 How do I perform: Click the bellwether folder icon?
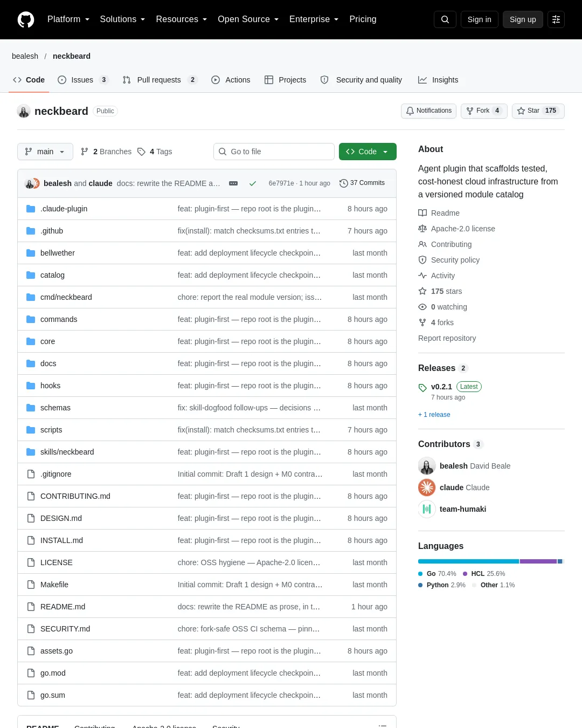click(x=31, y=253)
